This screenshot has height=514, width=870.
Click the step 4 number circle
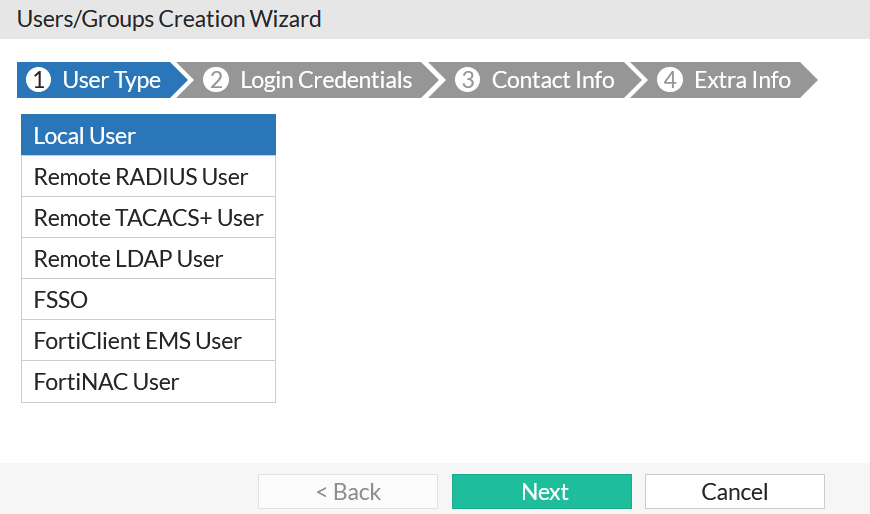pyautogui.click(x=670, y=81)
